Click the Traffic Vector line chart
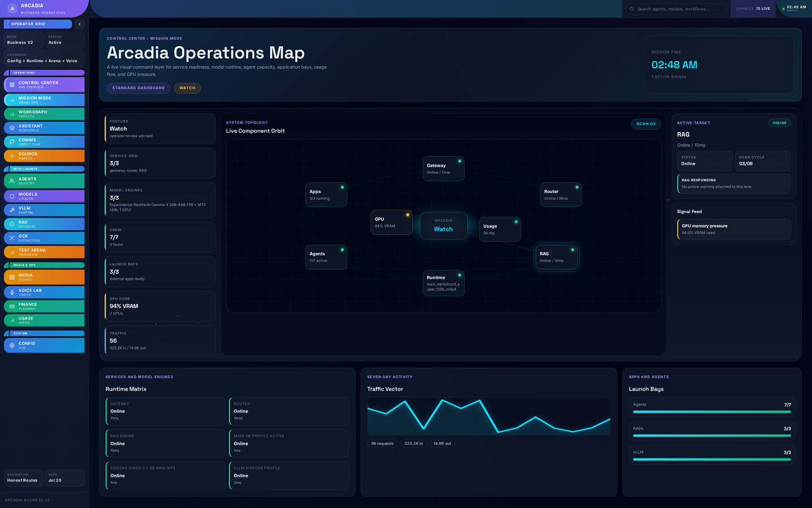The height and width of the screenshot is (508, 812). click(x=489, y=417)
